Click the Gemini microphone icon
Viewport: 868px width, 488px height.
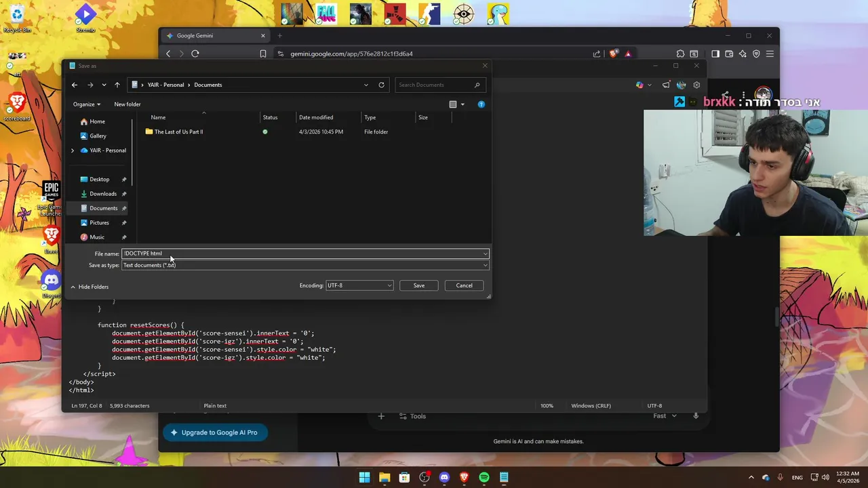(696, 415)
